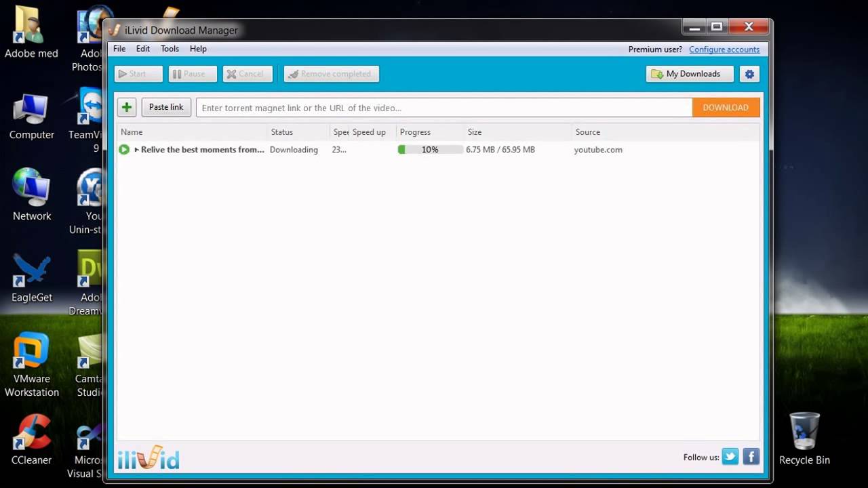
Task: Click the 10% progress bar
Action: (430, 150)
